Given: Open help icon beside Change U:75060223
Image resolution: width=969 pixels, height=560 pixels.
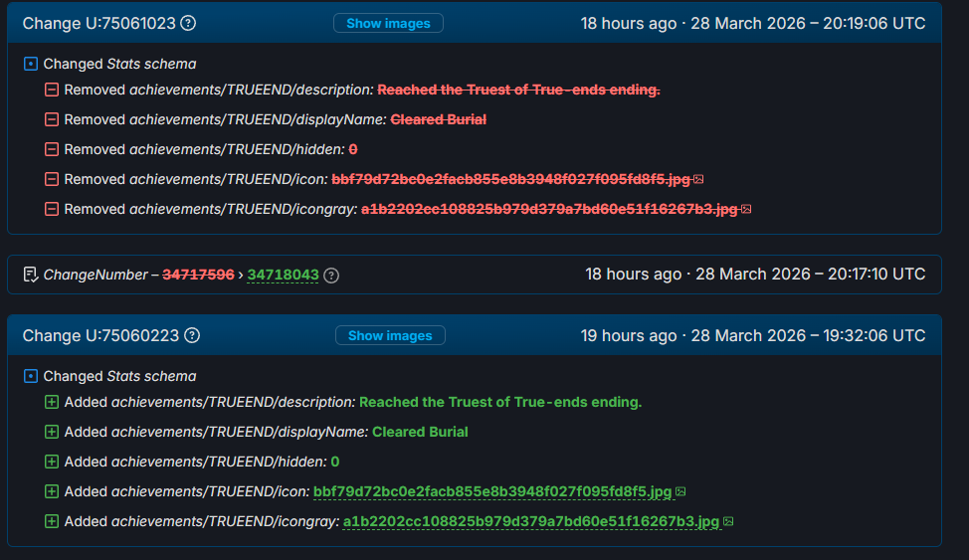Looking at the screenshot, I should 192,335.
